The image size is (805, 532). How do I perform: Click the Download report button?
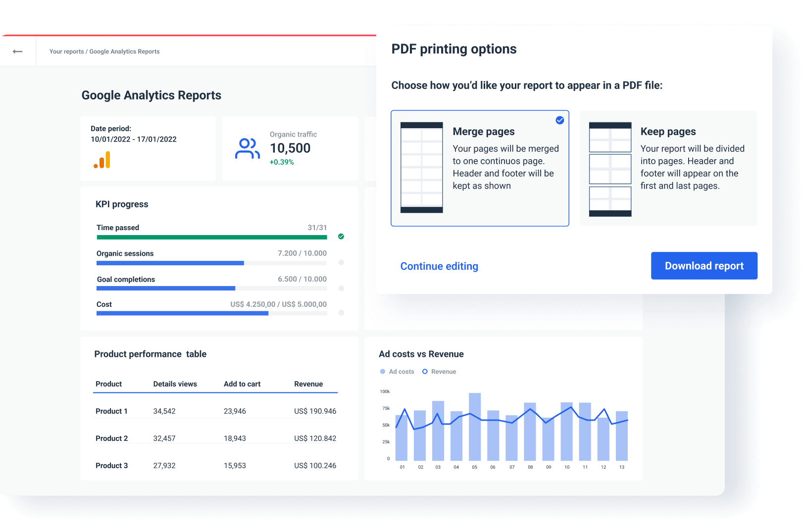pyautogui.click(x=704, y=266)
